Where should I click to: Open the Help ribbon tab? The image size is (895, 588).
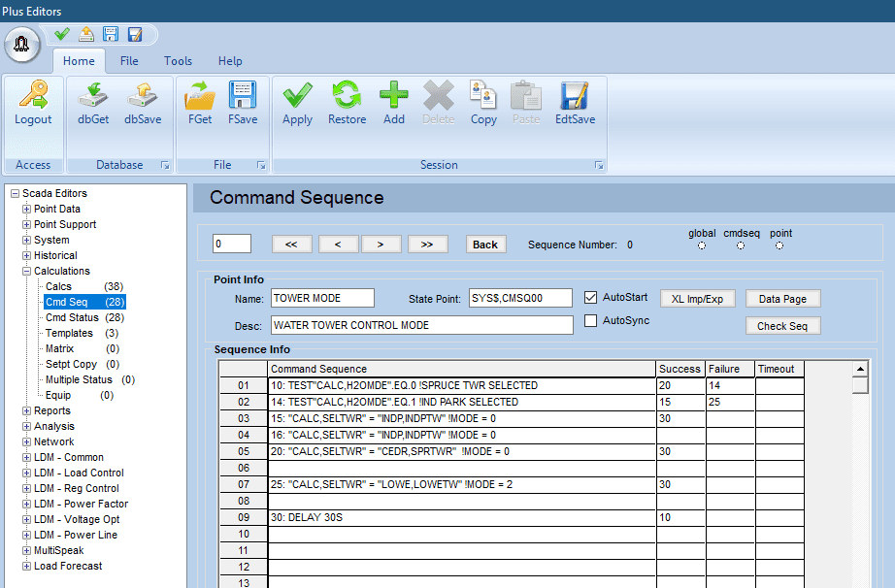(x=230, y=61)
